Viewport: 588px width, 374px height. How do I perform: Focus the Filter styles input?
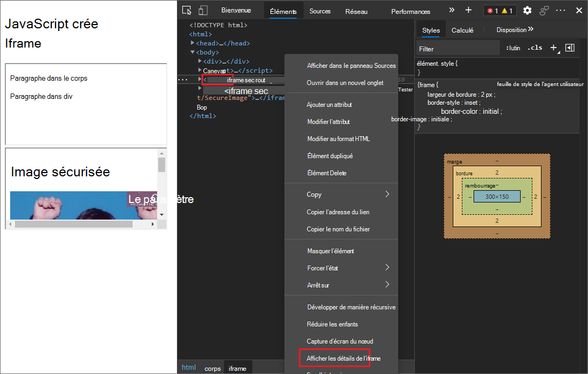click(458, 49)
